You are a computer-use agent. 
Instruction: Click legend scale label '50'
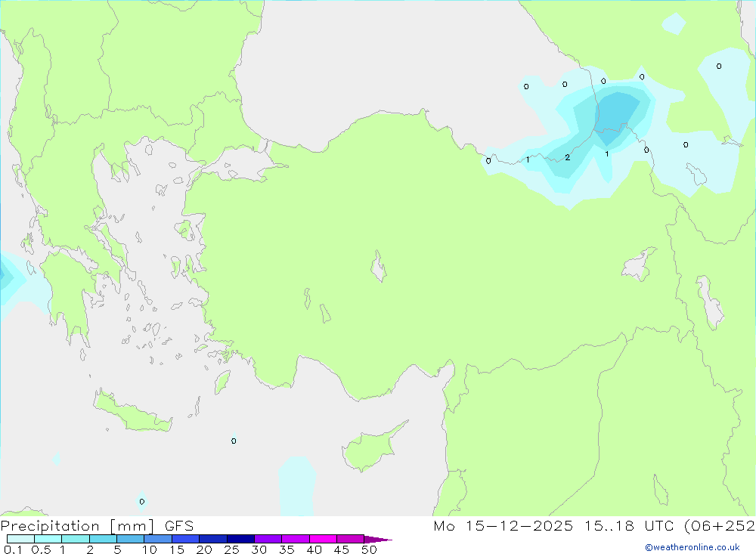click(369, 549)
